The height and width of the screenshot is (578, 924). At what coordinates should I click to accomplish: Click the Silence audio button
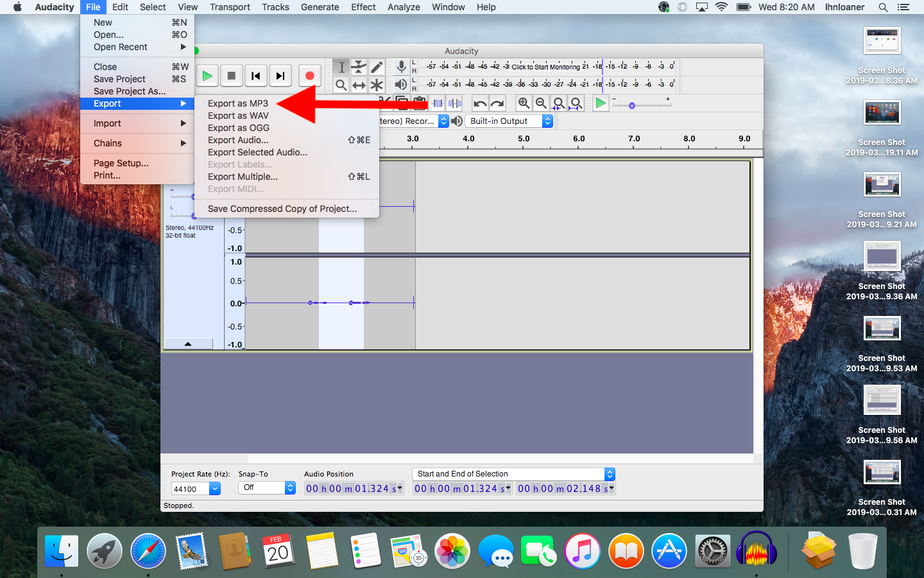(x=455, y=103)
